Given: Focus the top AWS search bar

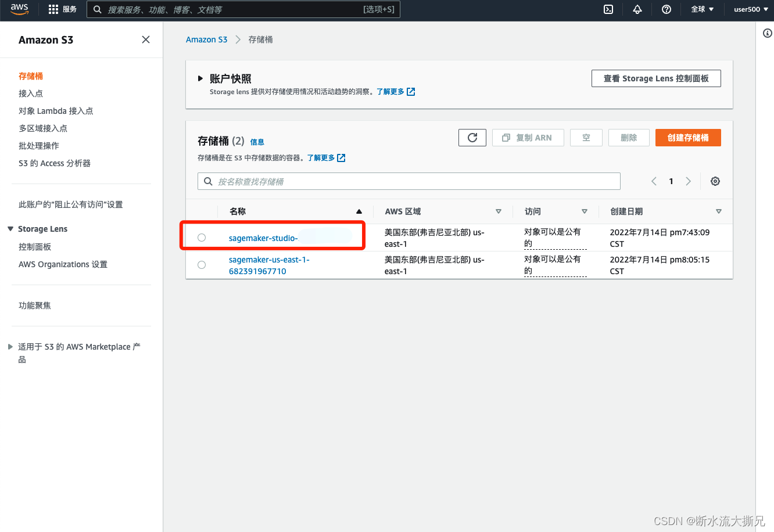Looking at the screenshot, I should pos(243,9).
